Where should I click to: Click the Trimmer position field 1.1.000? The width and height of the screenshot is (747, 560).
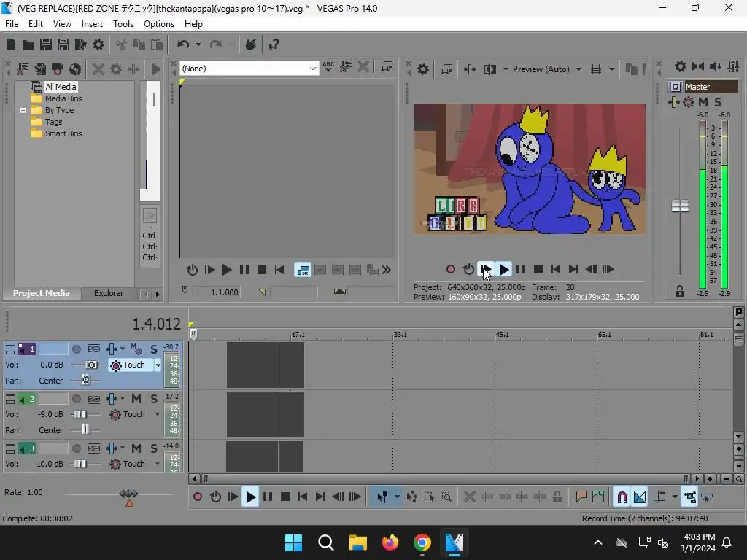click(216, 292)
